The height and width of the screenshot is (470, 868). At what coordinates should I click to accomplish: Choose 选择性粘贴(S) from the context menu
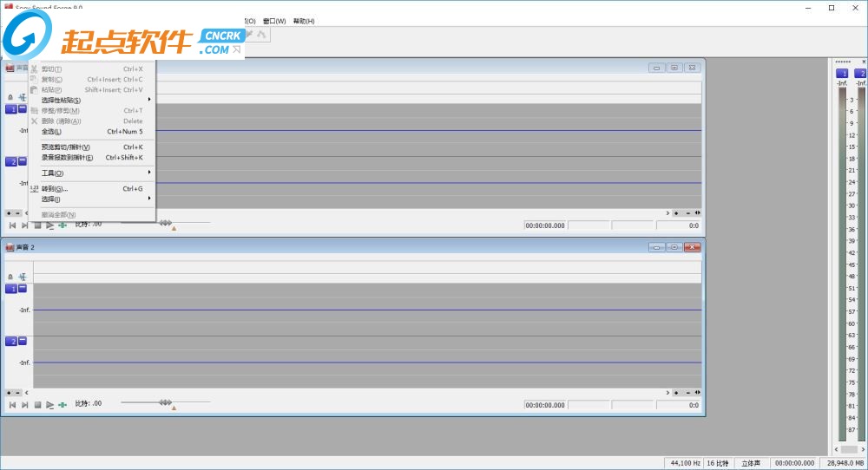[92, 100]
